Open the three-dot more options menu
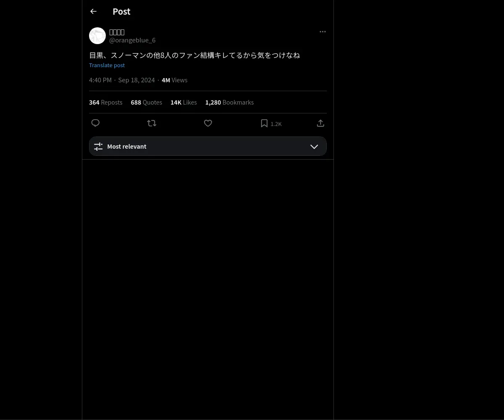 [323, 31]
